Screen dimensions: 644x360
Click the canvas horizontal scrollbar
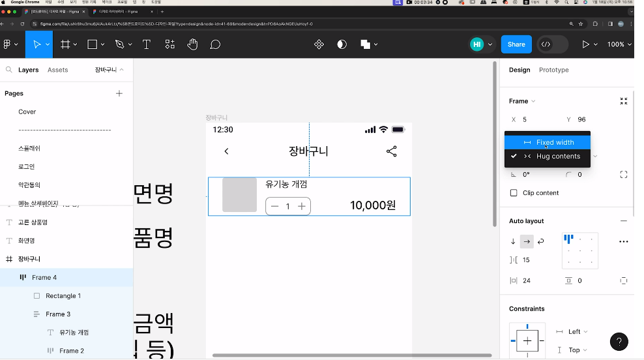pos(352,355)
